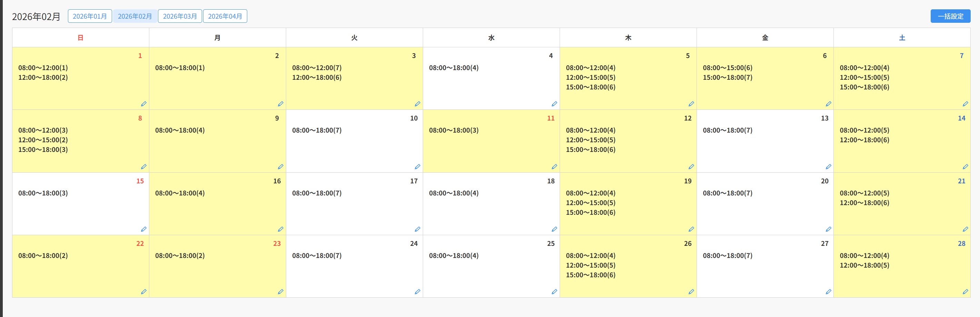Edit the time slots for February 17

417,229
